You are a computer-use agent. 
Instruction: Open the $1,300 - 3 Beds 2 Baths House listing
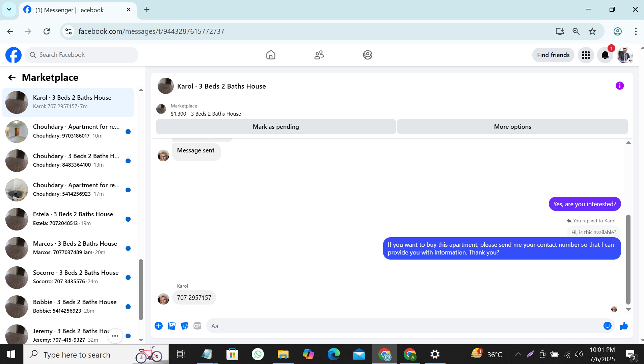(206, 114)
